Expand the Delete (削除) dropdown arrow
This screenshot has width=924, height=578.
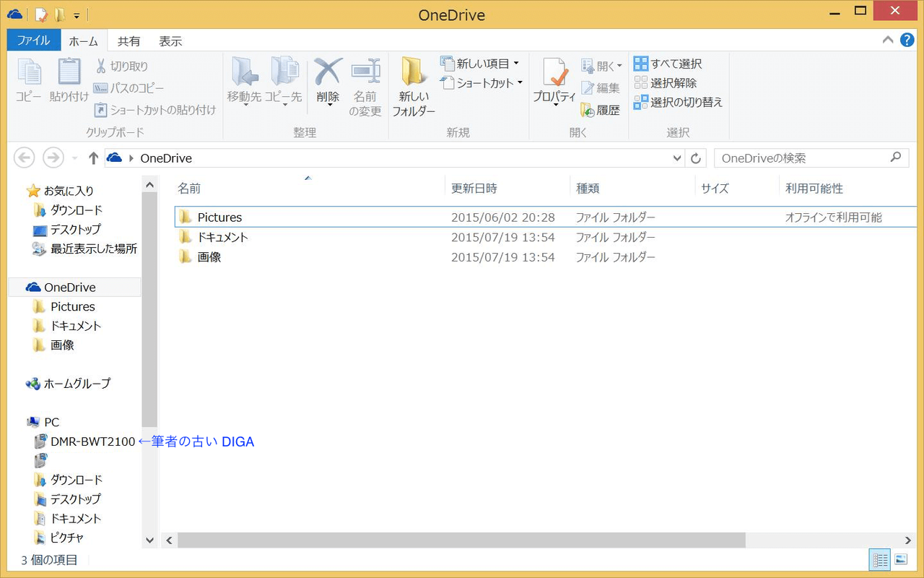tap(328, 105)
